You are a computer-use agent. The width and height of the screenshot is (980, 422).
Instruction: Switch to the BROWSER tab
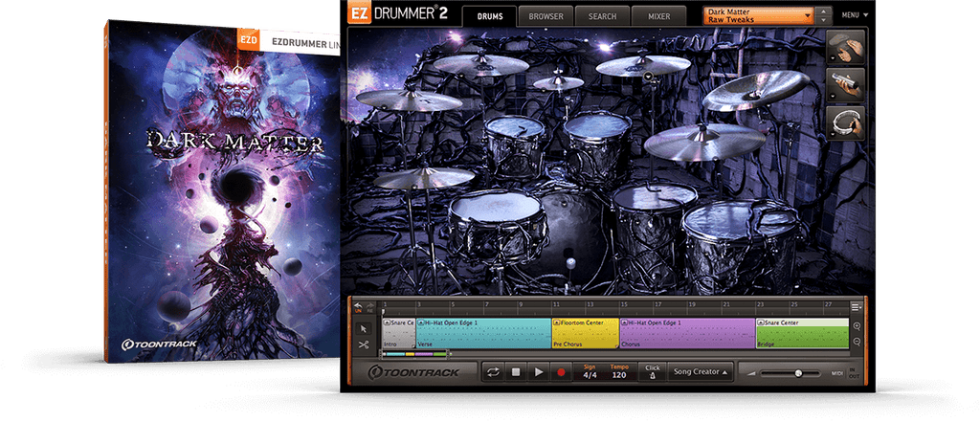point(546,16)
